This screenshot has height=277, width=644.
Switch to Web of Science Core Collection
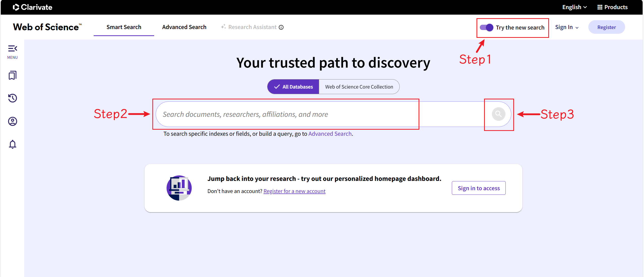click(x=359, y=87)
